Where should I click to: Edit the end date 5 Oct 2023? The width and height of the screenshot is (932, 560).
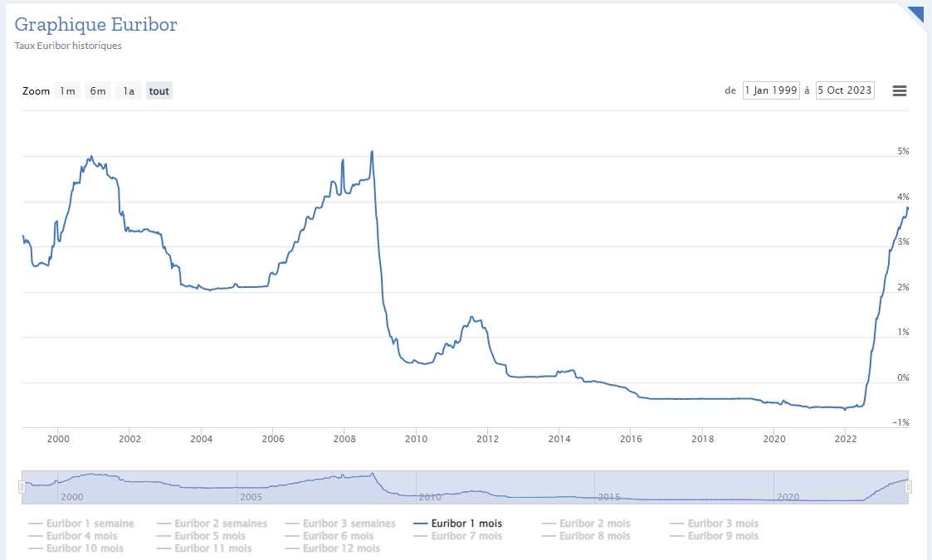(x=845, y=90)
